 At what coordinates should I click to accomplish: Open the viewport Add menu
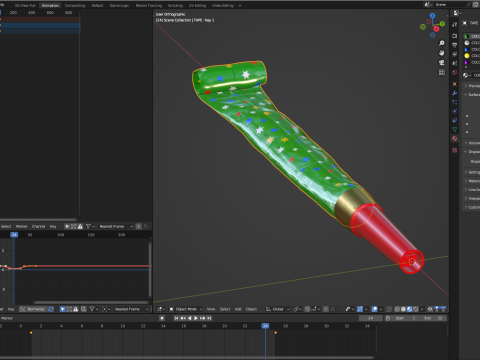coord(238,309)
